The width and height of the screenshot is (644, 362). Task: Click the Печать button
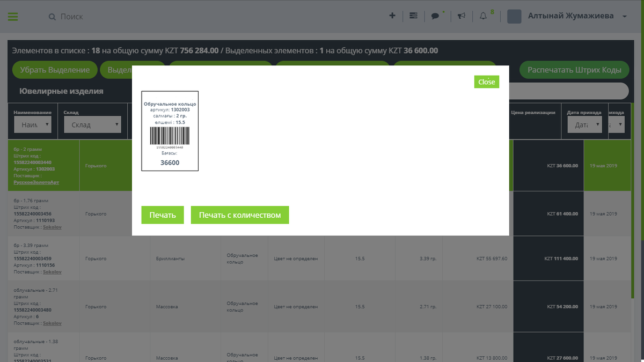[163, 215]
